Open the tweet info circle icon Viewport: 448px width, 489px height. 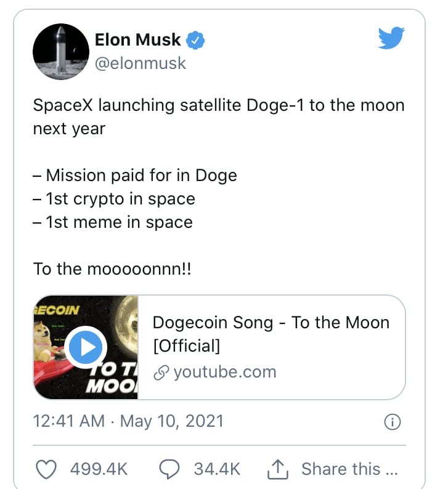pyautogui.click(x=392, y=422)
